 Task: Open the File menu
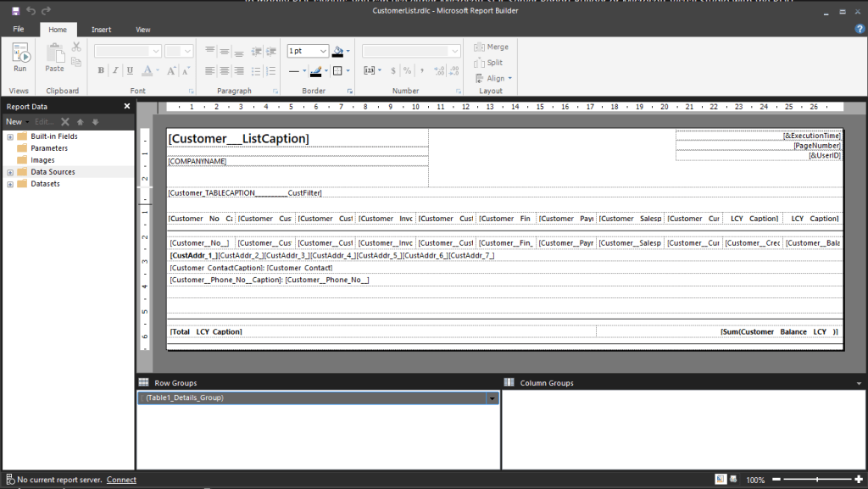coord(19,30)
